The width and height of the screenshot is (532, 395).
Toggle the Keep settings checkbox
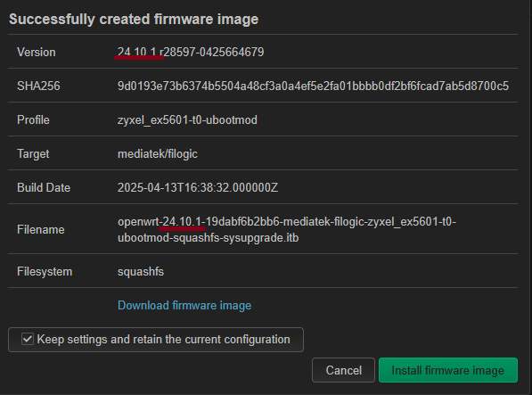[28, 339]
